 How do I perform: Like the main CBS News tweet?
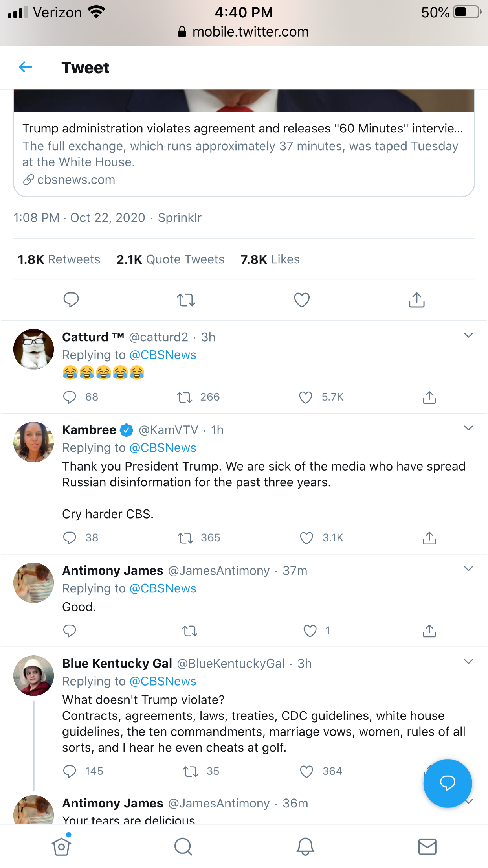pyautogui.click(x=302, y=300)
